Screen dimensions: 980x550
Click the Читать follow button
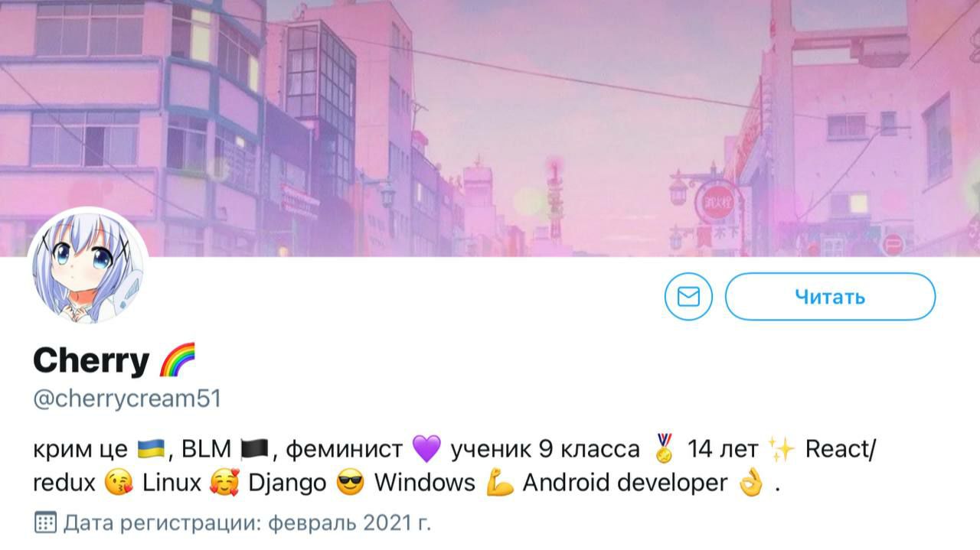point(830,296)
